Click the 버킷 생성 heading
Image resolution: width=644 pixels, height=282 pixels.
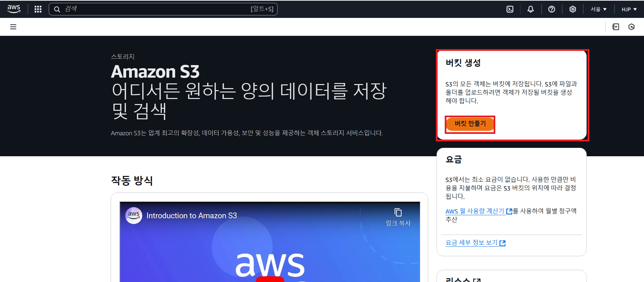463,63
